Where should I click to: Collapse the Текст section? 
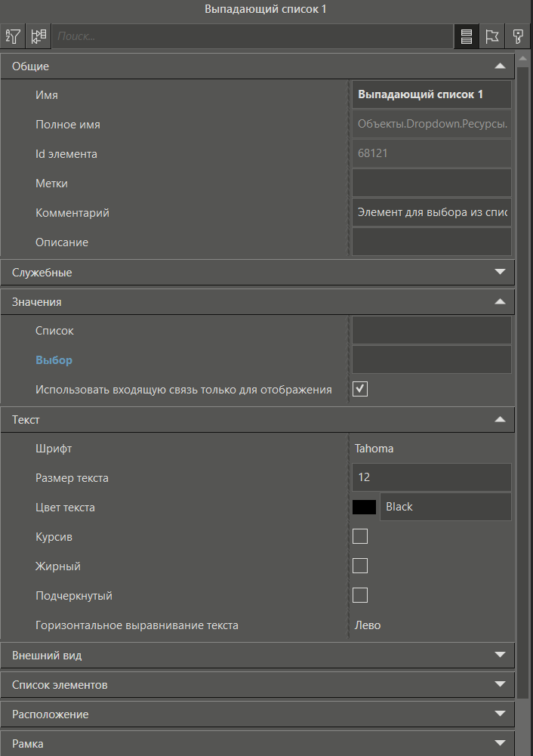[x=500, y=419]
